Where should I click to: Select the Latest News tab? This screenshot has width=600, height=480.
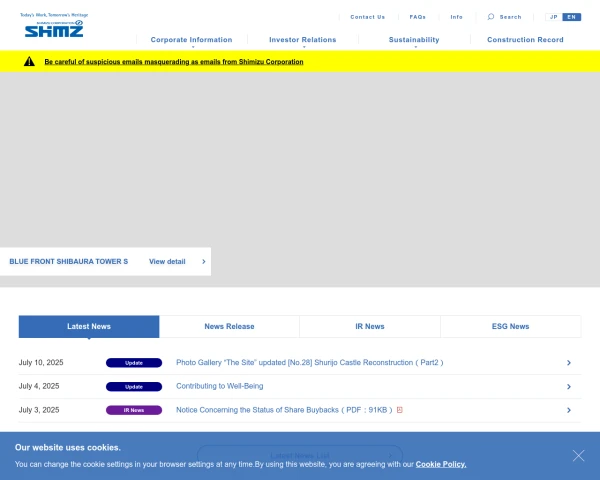89,327
